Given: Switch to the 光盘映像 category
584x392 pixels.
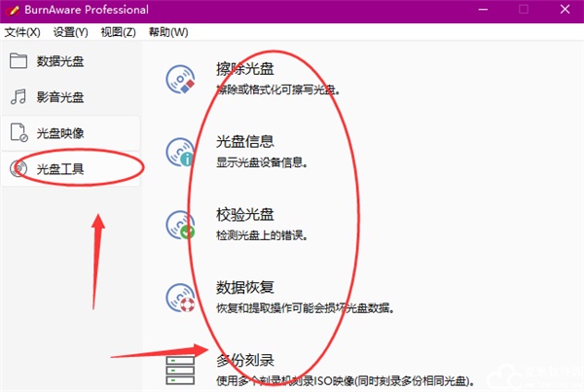Looking at the screenshot, I should tap(71, 132).
